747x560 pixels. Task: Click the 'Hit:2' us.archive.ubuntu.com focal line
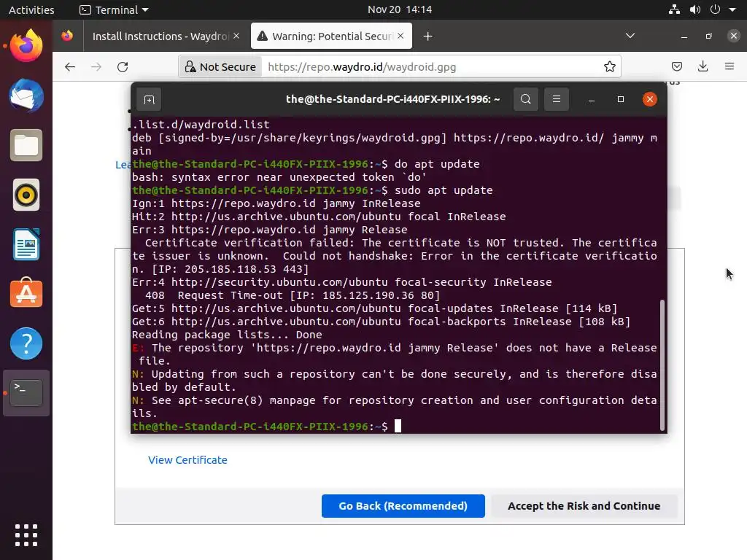point(319,217)
